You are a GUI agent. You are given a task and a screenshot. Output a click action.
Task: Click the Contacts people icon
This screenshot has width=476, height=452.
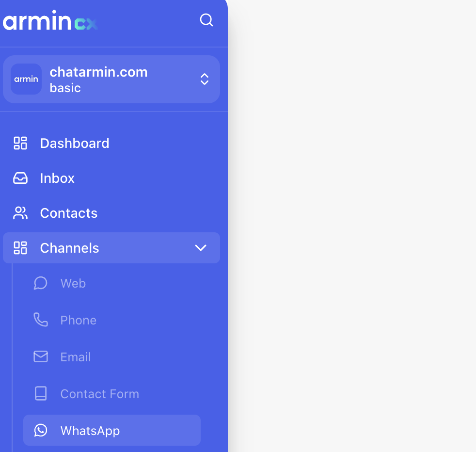click(20, 213)
